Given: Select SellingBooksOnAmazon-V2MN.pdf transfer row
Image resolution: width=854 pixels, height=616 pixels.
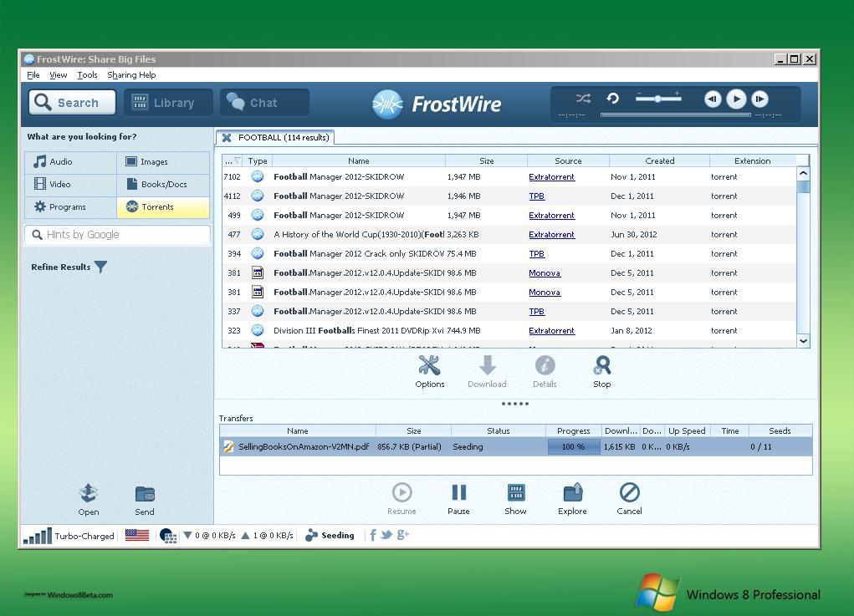Looking at the screenshot, I should (x=516, y=447).
